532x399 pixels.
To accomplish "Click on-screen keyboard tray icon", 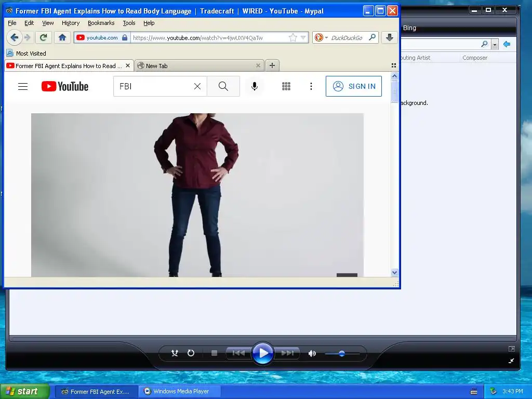I will point(474,392).
